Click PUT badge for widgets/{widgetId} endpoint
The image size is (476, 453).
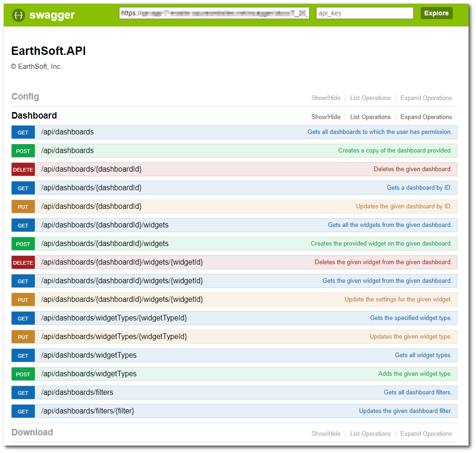(23, 300)
